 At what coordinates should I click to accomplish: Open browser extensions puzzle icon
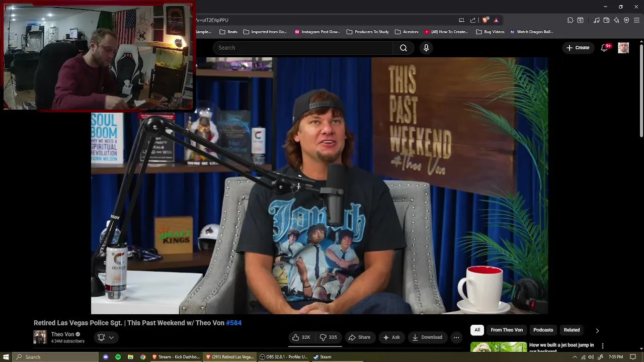[x=570, y=20]
